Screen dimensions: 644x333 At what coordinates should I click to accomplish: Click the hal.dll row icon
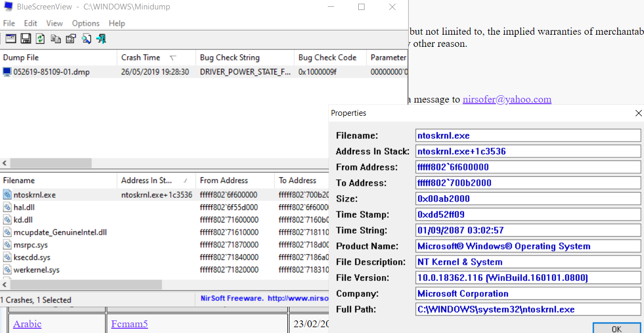(7, 207)
